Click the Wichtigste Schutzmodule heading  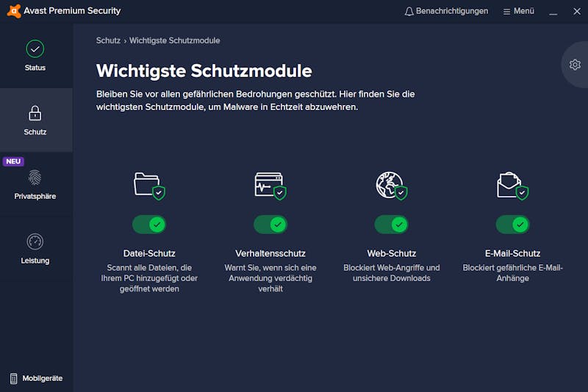(x=204, y=70)
